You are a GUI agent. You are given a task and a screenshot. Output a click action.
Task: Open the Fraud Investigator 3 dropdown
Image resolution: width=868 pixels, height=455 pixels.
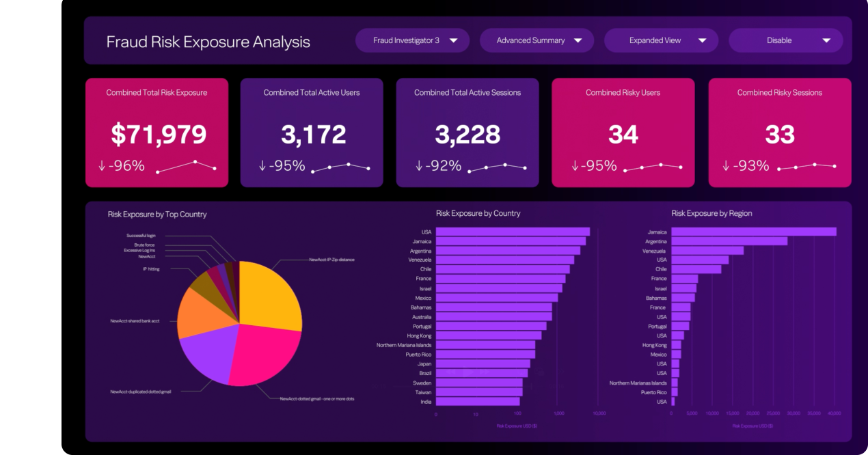412,40
